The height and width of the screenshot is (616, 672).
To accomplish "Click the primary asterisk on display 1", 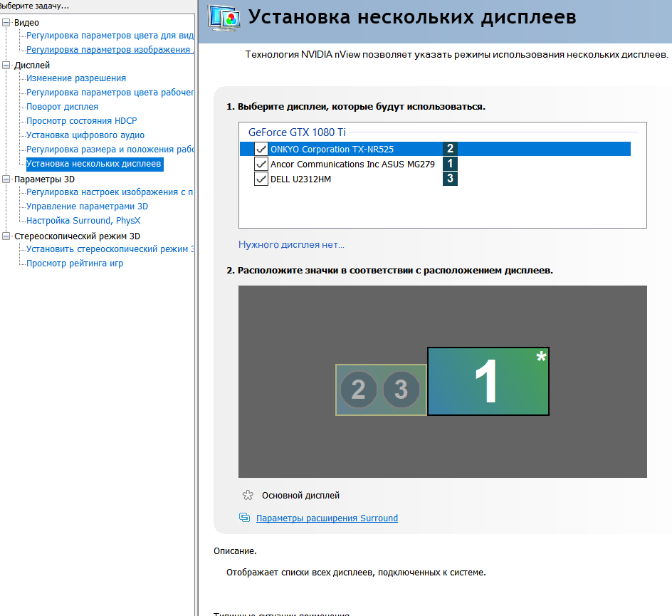I will (541, 356).
